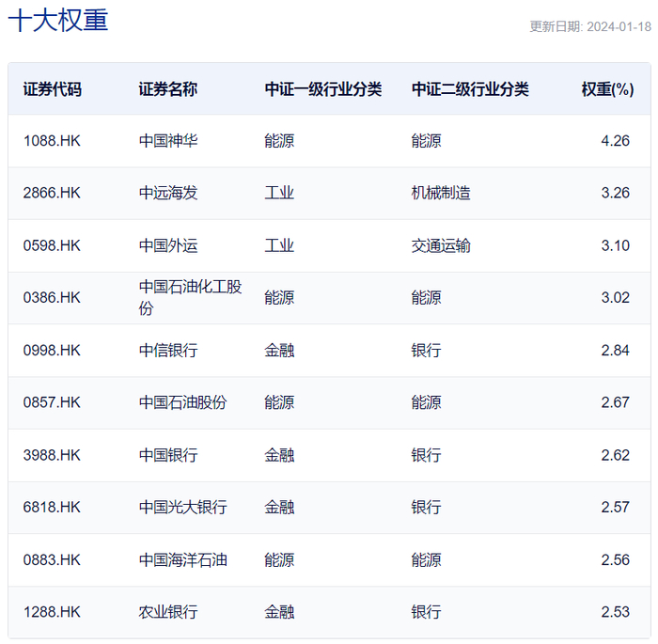Viewport: 658px width, 644px height.
Task: Click the 中证二级行业分类 column header
Action: click(x=470, y=89)
